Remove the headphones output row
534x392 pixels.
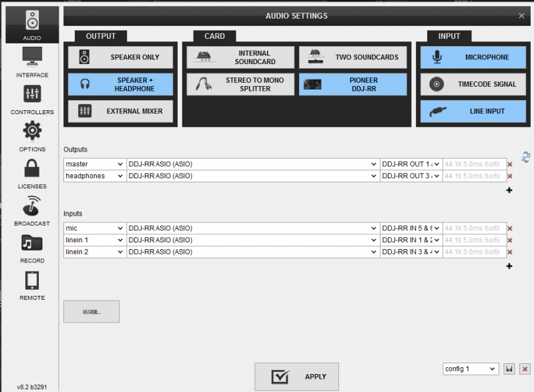click(510, 176)
